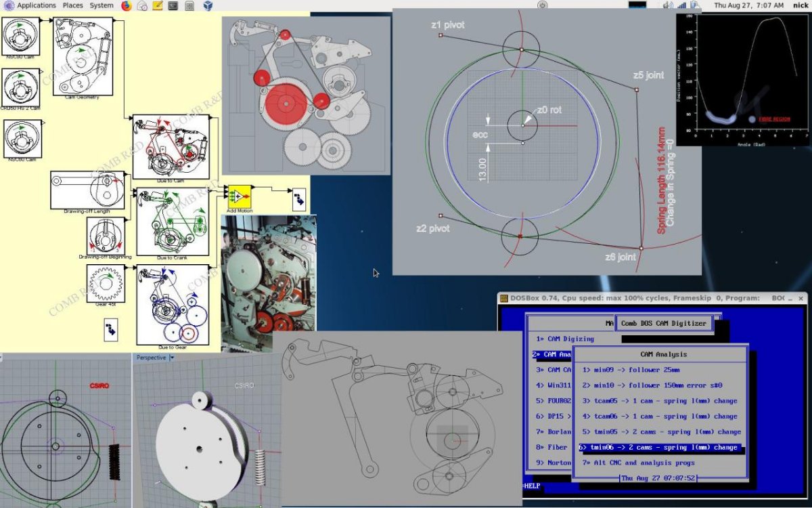Open the VirtualBox launcher icon

(x=207, y=5)
